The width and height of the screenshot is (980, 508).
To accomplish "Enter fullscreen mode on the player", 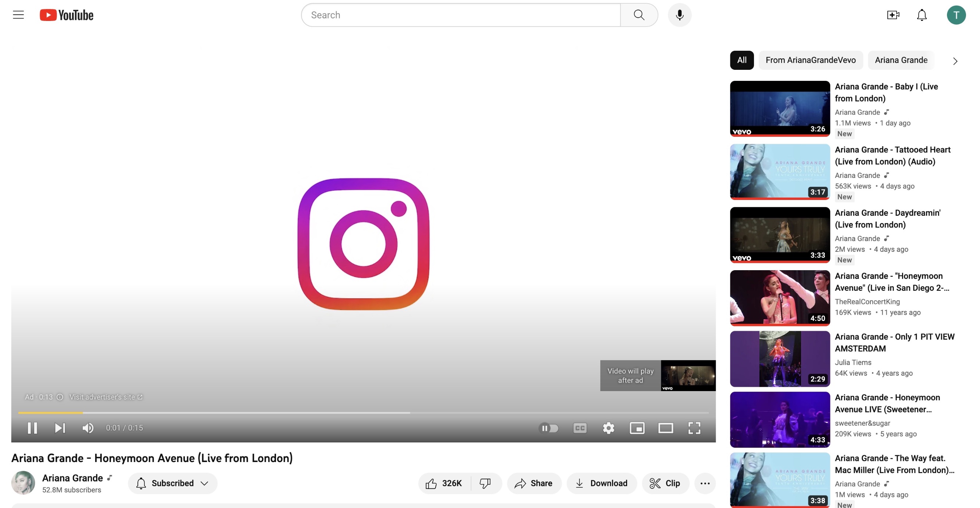I will click(x=694, y=428).
